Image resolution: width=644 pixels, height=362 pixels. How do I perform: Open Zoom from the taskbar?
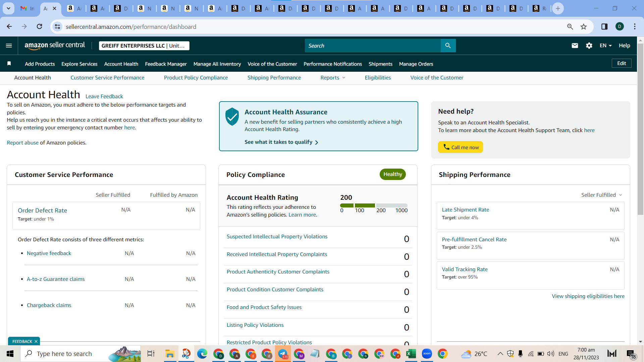427,354
